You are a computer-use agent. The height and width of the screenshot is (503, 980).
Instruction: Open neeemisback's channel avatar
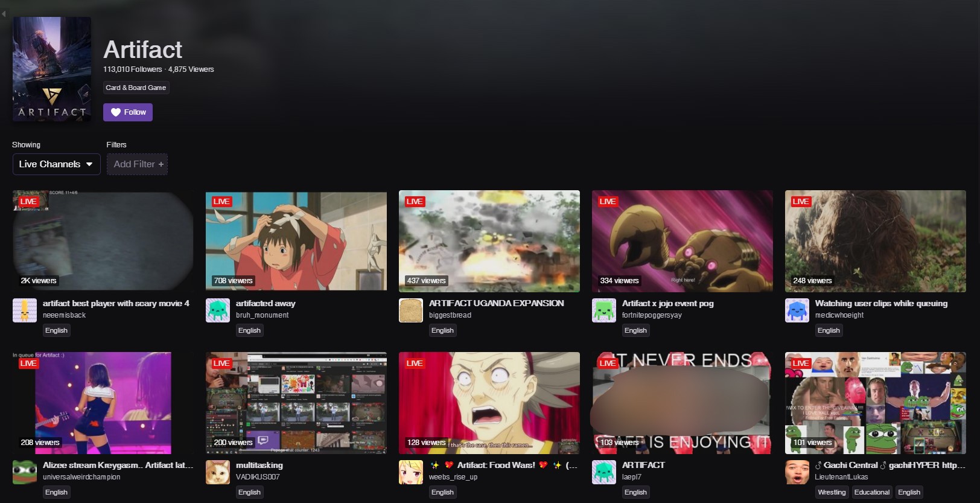coord(25,310)
